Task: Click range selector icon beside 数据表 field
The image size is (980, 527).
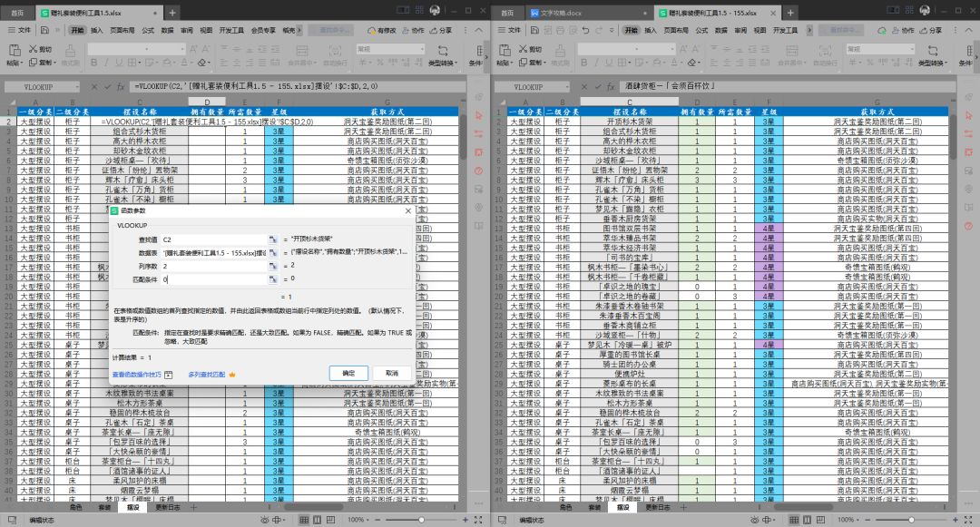Action: (272, 253)
